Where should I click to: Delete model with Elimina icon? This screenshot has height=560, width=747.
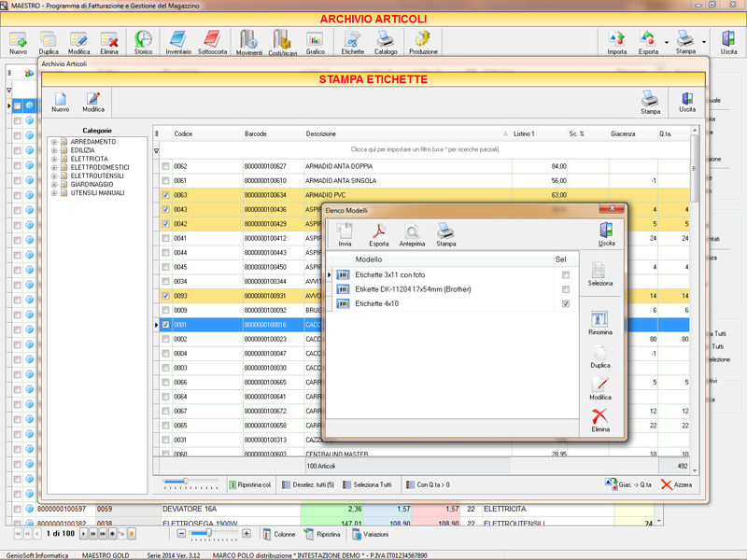tap(600, 420)
